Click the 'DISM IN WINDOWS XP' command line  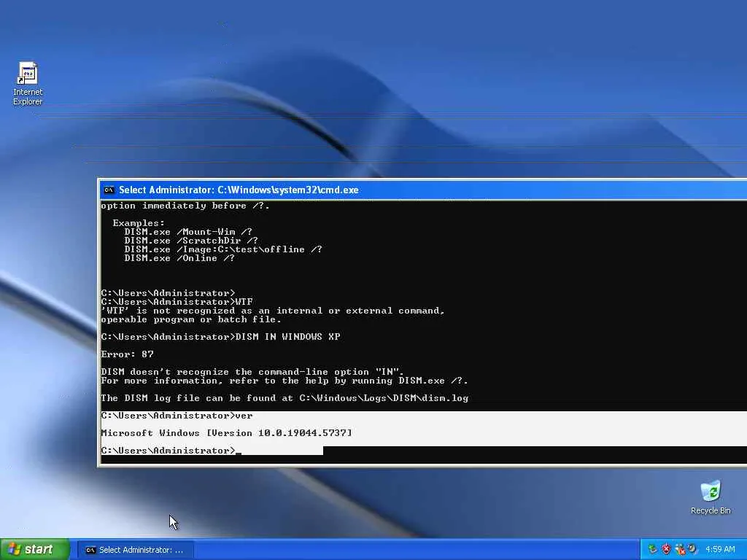pyautogui.click(x=220, y=337)
